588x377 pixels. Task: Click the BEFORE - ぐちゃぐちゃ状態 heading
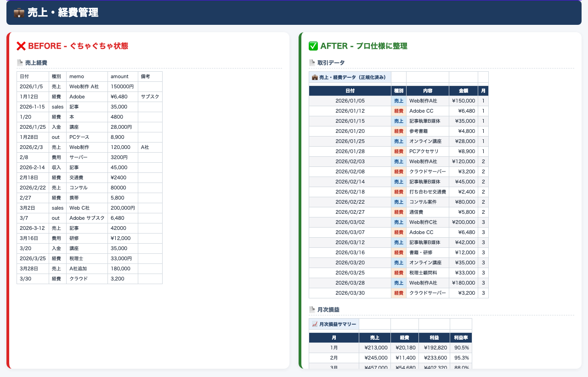pyautogui.click(x=78, y=46)
